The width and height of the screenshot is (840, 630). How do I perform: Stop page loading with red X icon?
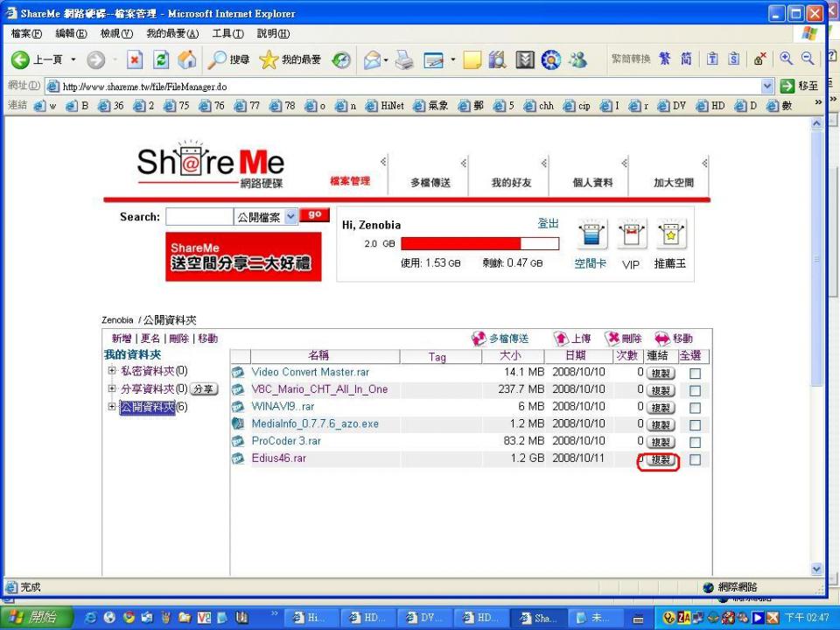(x=135, y=59)
